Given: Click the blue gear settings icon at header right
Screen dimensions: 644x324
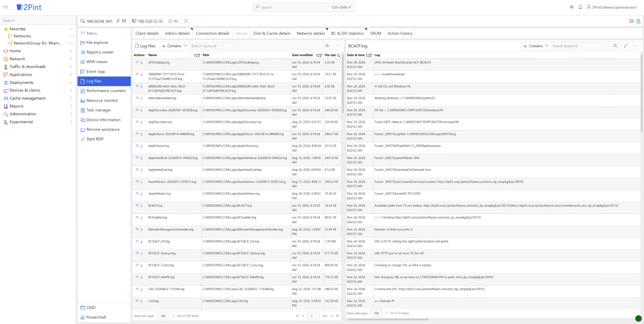Looking at the screenshot, I should coord(639,21).
